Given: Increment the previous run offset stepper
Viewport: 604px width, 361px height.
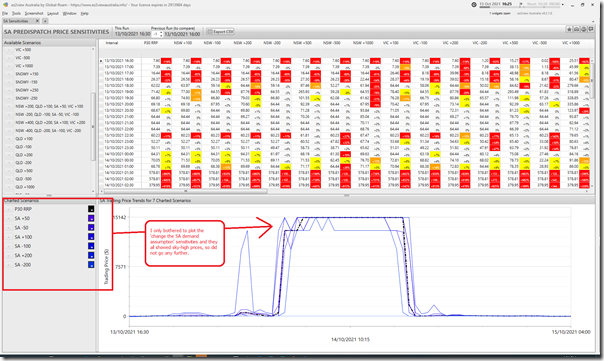Looking at the screenshot, I should (x=161, y=32).
